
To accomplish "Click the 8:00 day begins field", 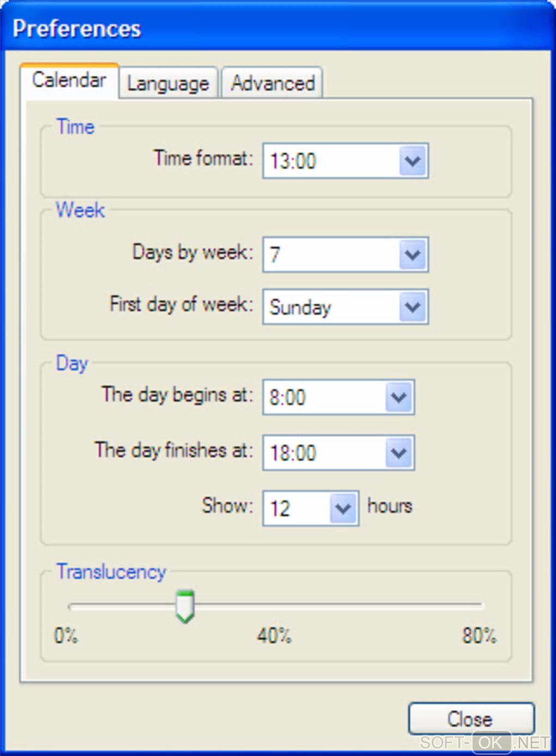I will pos(324,397).
